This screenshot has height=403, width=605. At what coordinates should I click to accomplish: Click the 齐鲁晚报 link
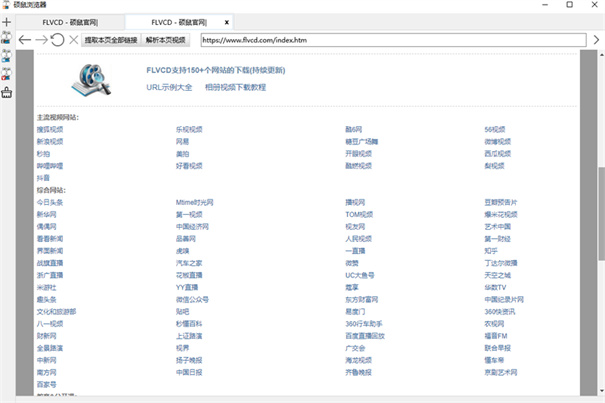358,372
